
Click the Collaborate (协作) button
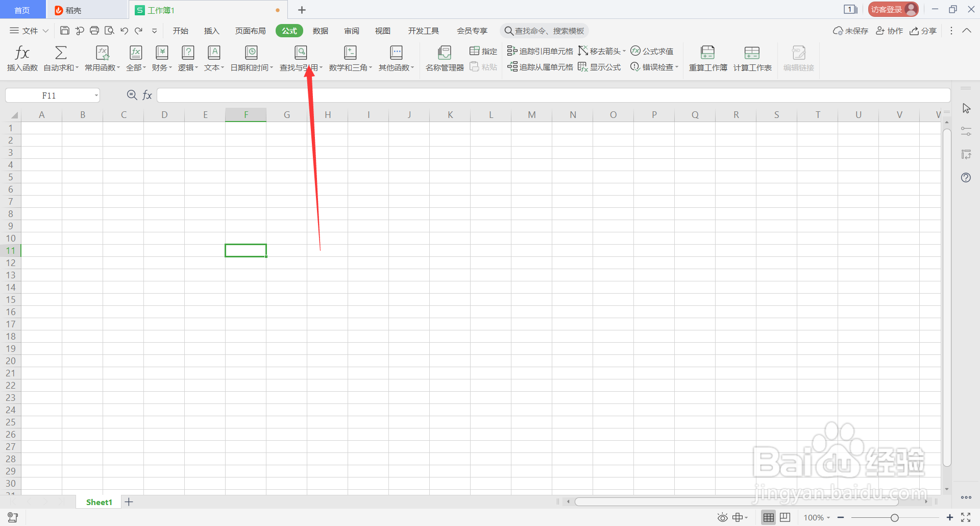(x=889, y=31)
